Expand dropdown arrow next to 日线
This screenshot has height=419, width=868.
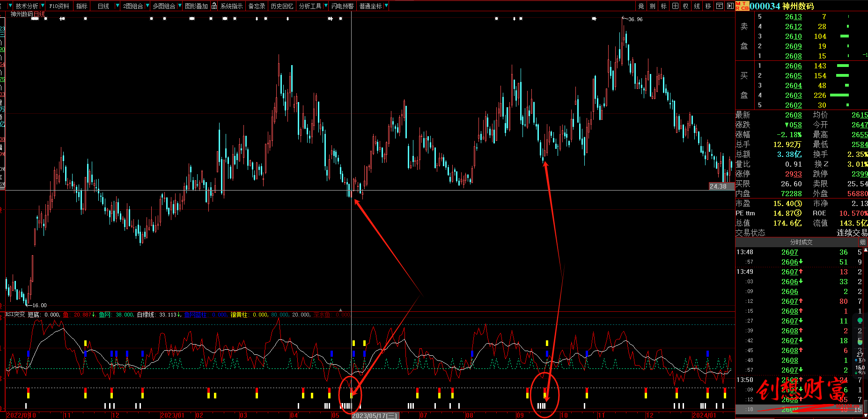[x=117, y=6]
